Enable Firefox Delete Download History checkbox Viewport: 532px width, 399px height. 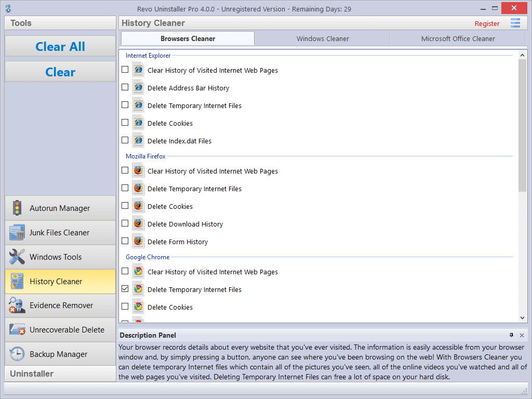(125, 223)
